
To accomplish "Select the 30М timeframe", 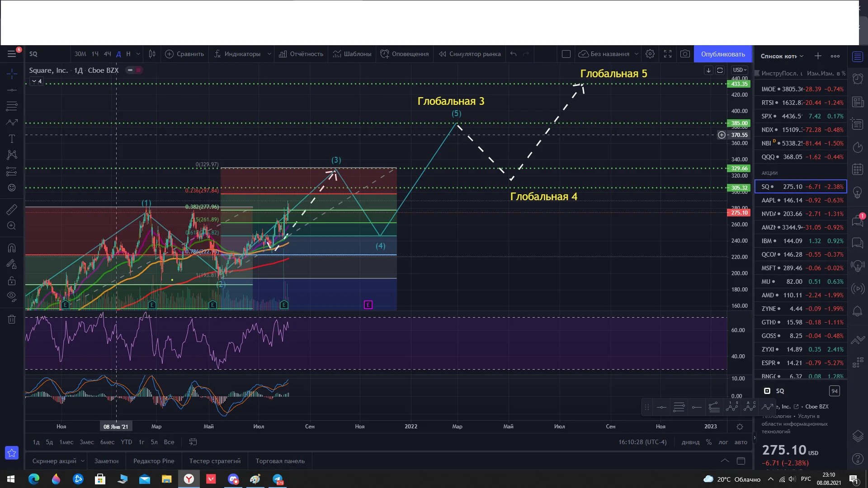I will coord(80,54).
